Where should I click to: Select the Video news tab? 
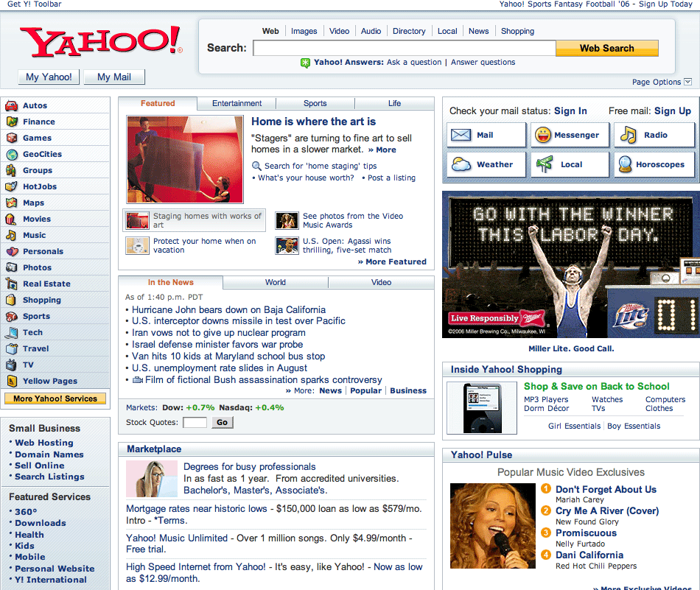(381, 282)
